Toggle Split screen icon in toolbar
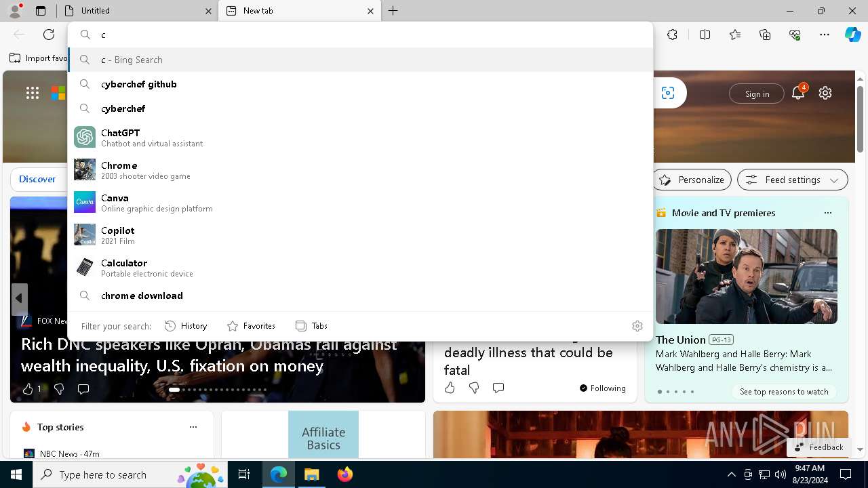 (705, 35)
